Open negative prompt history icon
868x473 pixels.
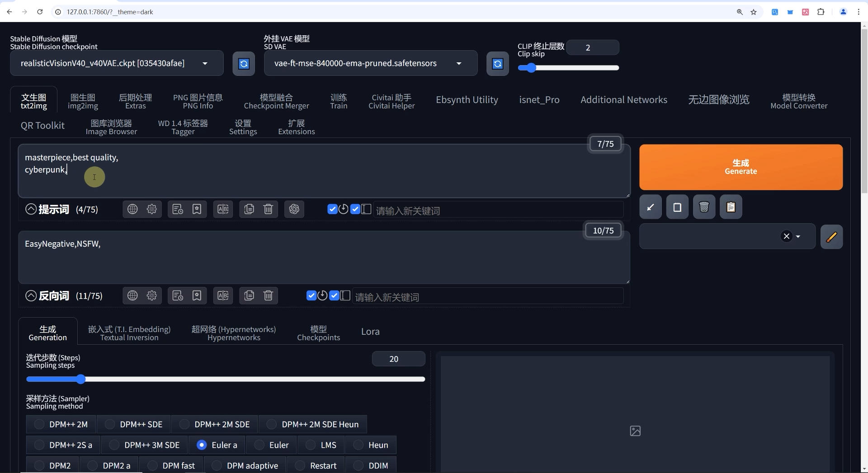click(x=178, y=295)
